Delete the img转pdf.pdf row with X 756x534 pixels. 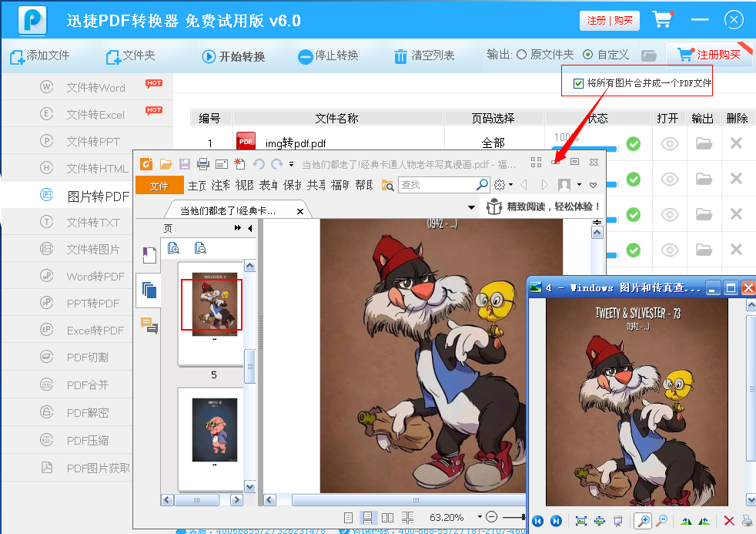pyautogui.click(x=736, y=143)
